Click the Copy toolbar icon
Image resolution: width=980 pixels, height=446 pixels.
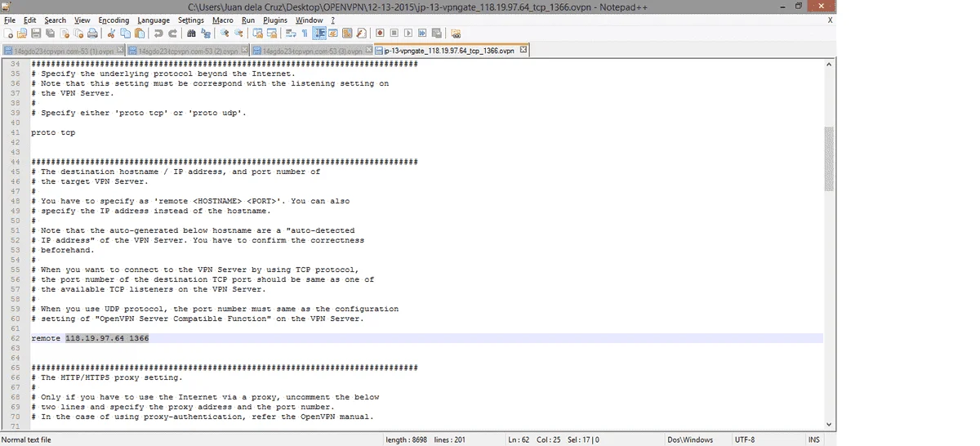click(125, 33)
